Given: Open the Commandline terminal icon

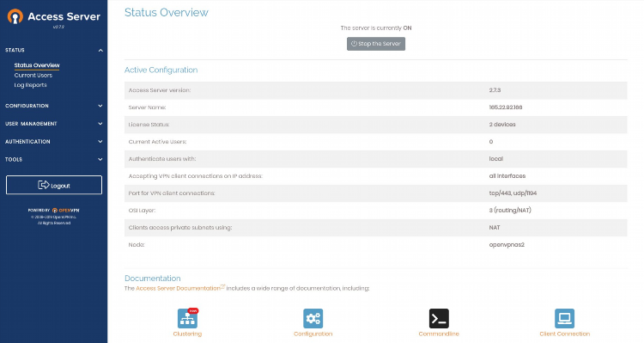Looking at the screenshot, I should point(439,318).
